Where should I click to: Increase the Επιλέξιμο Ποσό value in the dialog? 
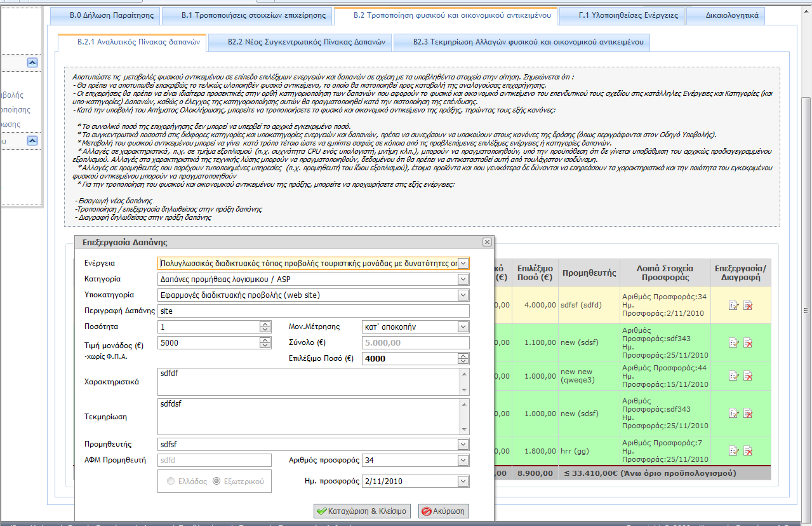(x=464, y=356)
